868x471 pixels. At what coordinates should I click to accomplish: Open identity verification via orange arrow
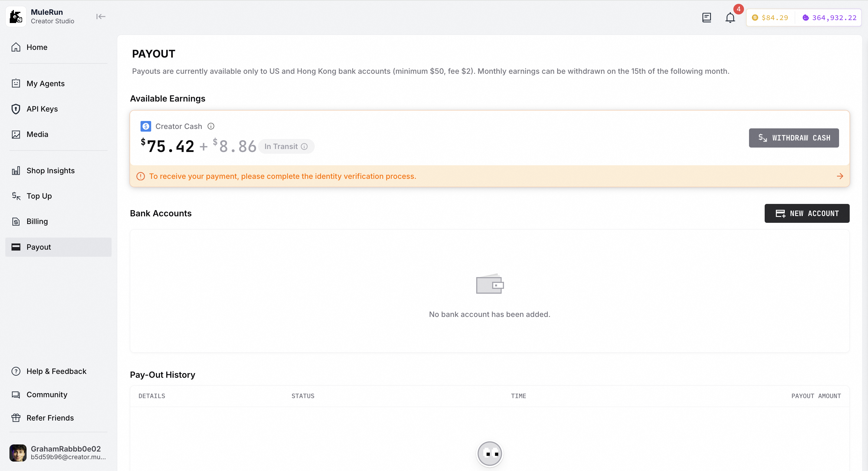(840, 176)
